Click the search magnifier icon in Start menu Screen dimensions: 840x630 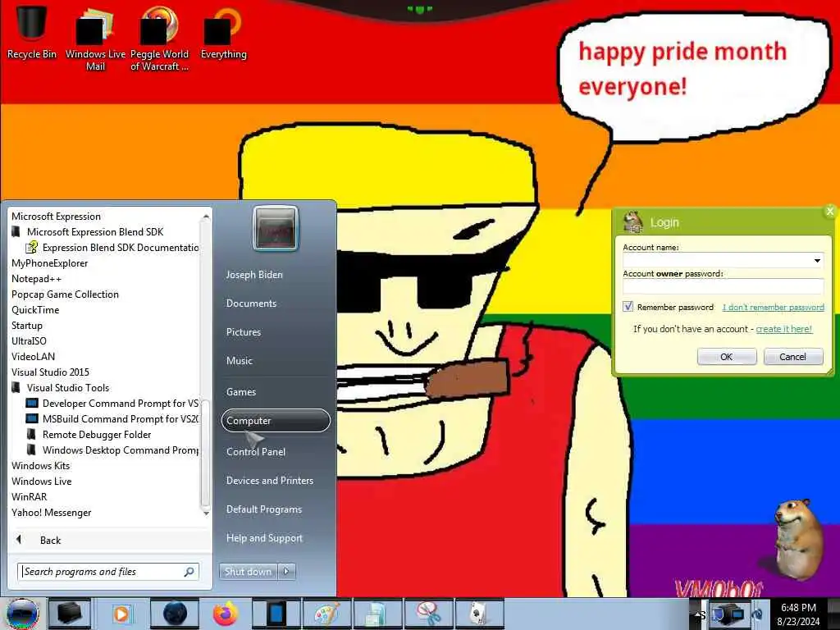click(x=189, y=572)
